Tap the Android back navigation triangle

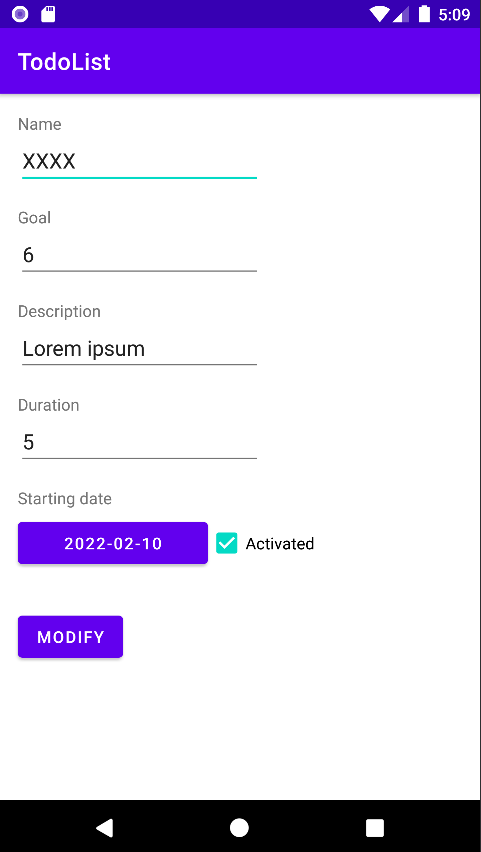click(x=104, y=828)
